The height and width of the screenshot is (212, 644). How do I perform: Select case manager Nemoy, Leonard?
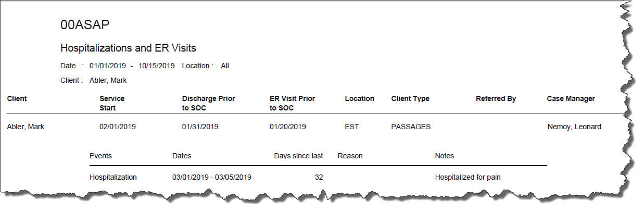(574, 127)
